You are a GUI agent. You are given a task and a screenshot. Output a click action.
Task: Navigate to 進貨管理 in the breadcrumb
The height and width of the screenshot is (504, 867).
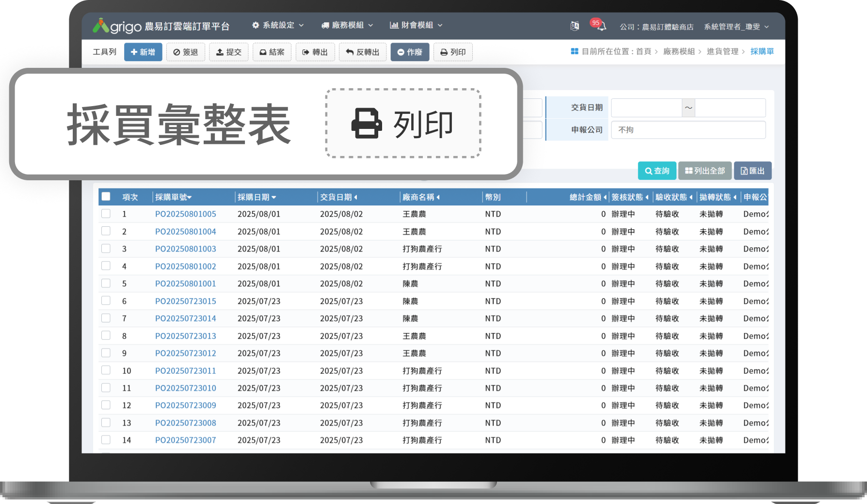click(x=722, y=51)
